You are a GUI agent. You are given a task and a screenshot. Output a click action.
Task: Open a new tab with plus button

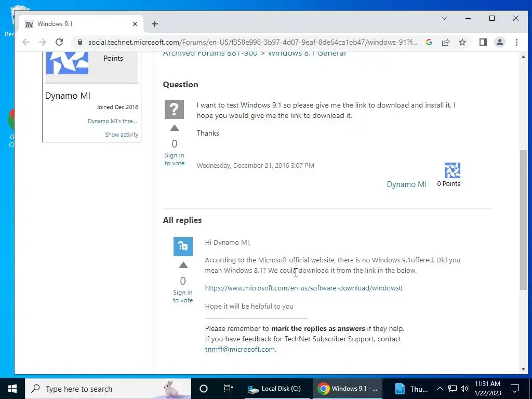point(155,24)
